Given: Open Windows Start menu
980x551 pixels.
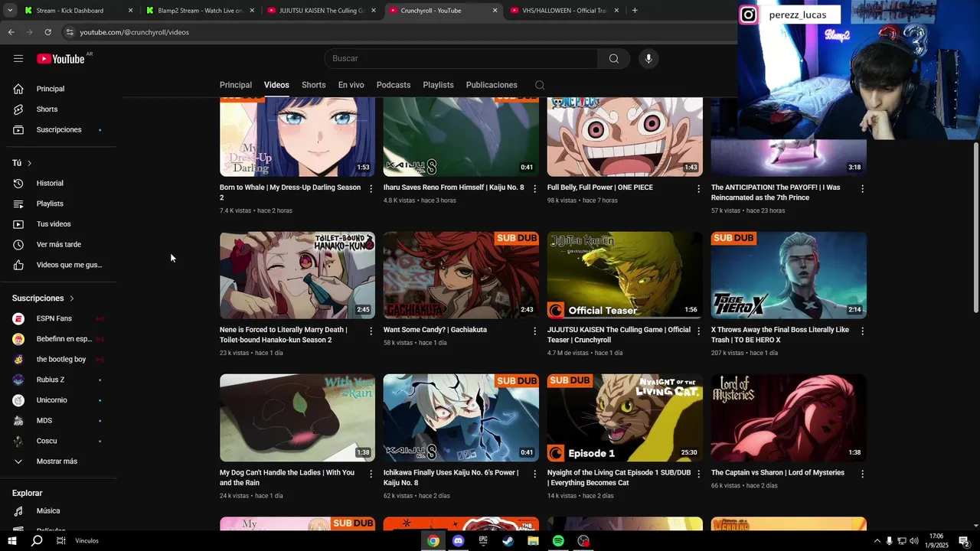Looking at the screenshot, I should 12,541.
